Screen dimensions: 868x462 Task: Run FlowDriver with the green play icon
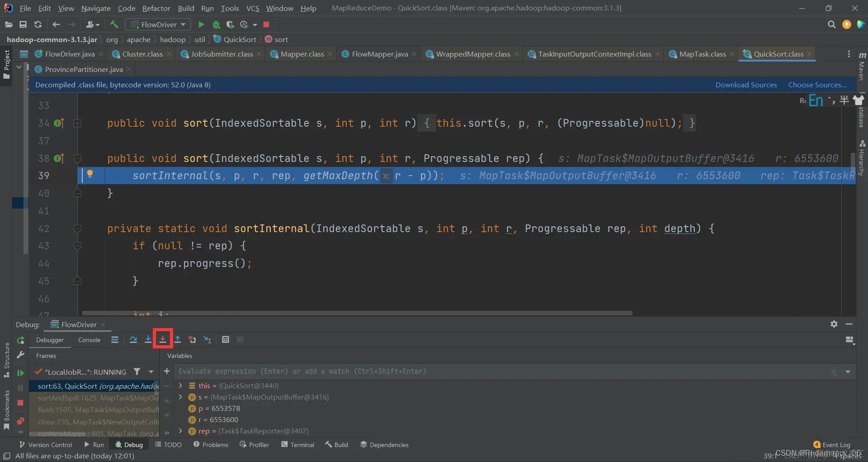tap(202, 24)
